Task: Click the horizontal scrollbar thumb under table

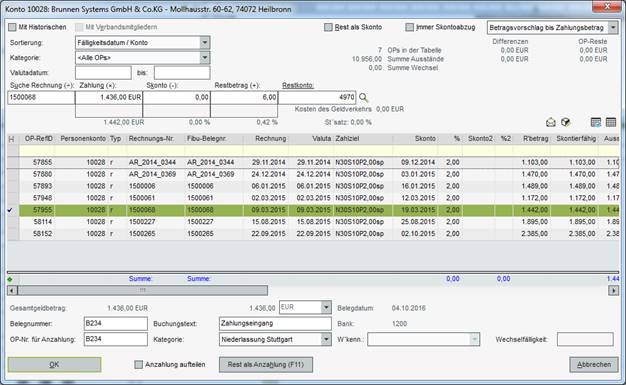Action: click(x=143, y=290)
